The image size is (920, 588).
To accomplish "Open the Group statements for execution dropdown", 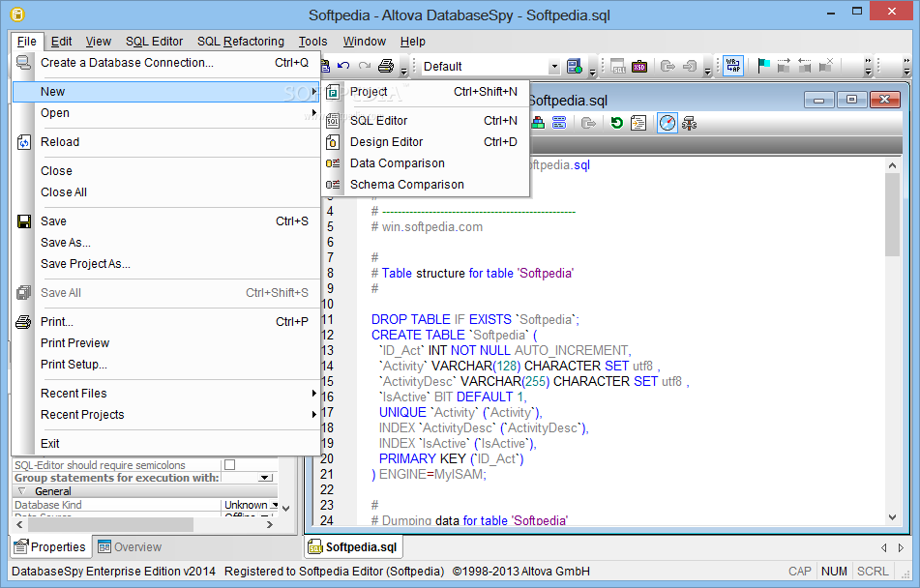I will point(266,478).
